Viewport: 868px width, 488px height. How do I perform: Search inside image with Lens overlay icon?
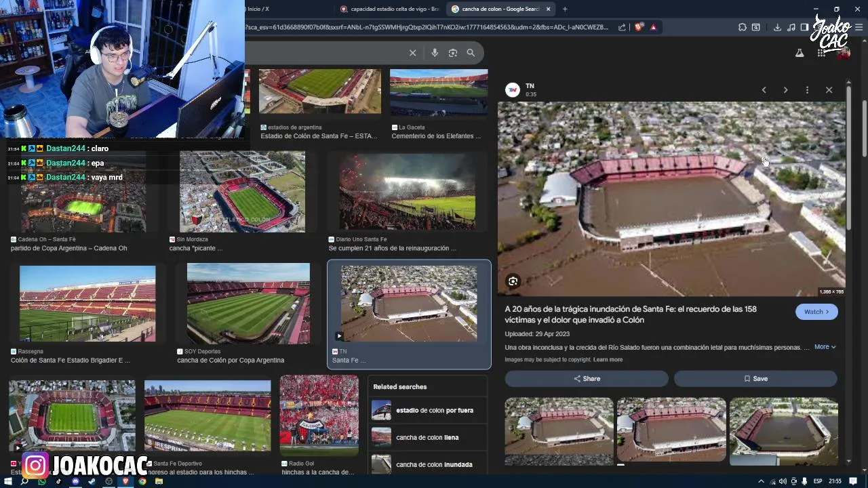click(x=513, y=281)
